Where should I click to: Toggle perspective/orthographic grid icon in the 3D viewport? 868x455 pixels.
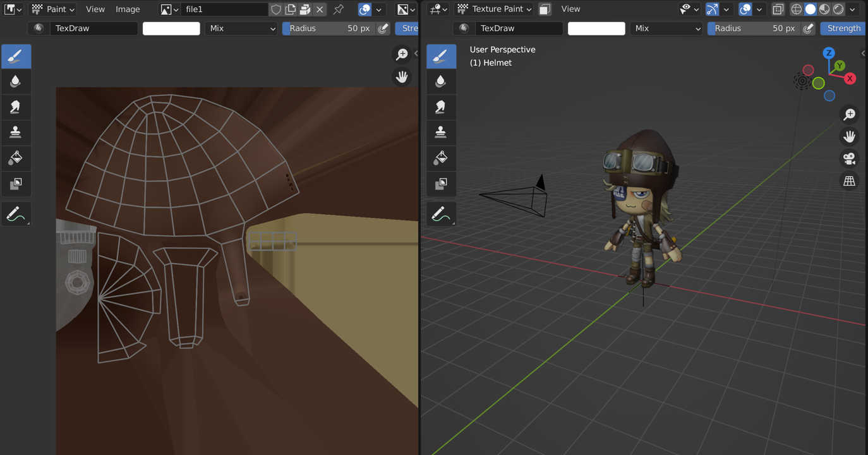(849, 181)
